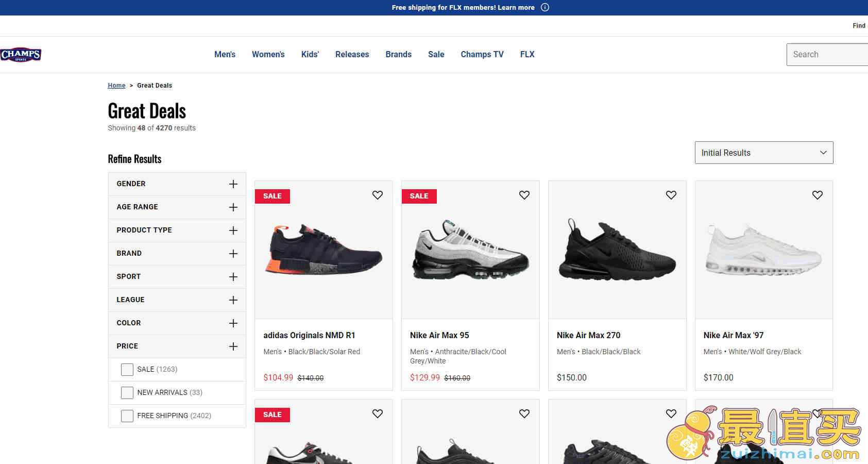Viewport: 868px width, 464px height.
Task: Open the Women's menu
Action: tap(268, 54)
